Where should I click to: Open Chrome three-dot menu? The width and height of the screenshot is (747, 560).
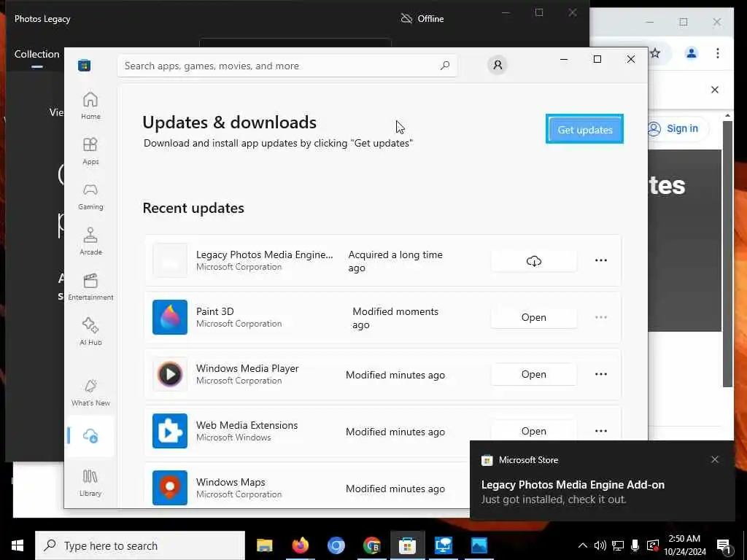(718, 52)
